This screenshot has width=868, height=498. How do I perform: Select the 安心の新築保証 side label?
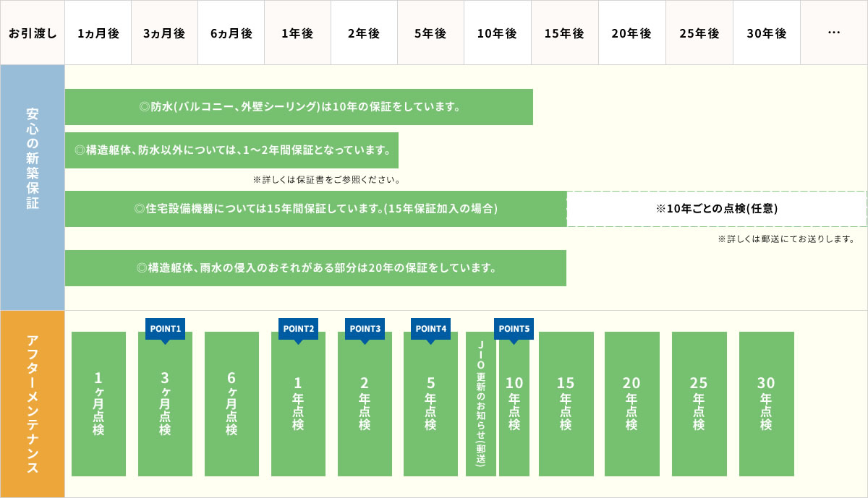(33, 159)
